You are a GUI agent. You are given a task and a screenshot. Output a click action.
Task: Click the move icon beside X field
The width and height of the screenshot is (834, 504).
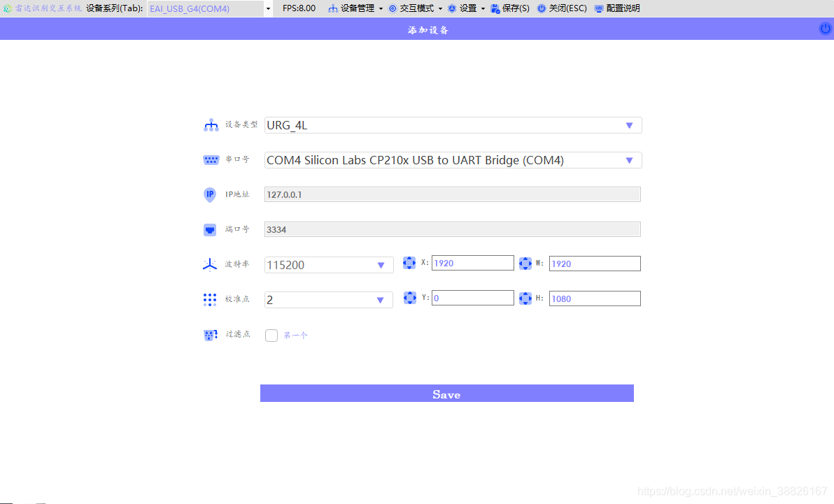pos(409,263)
